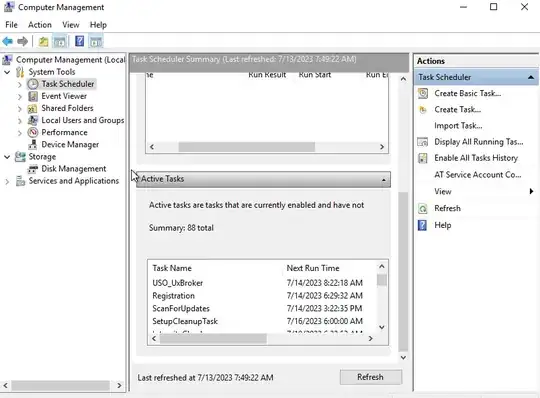Click the Services and Applications icon
Image resolution: width=540 pixels, height=398 pixels.
(20, 181)
